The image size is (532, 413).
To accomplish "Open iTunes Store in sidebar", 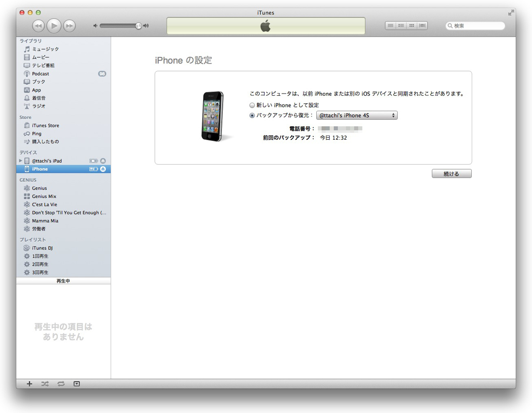I will click(x=45, y=126).
